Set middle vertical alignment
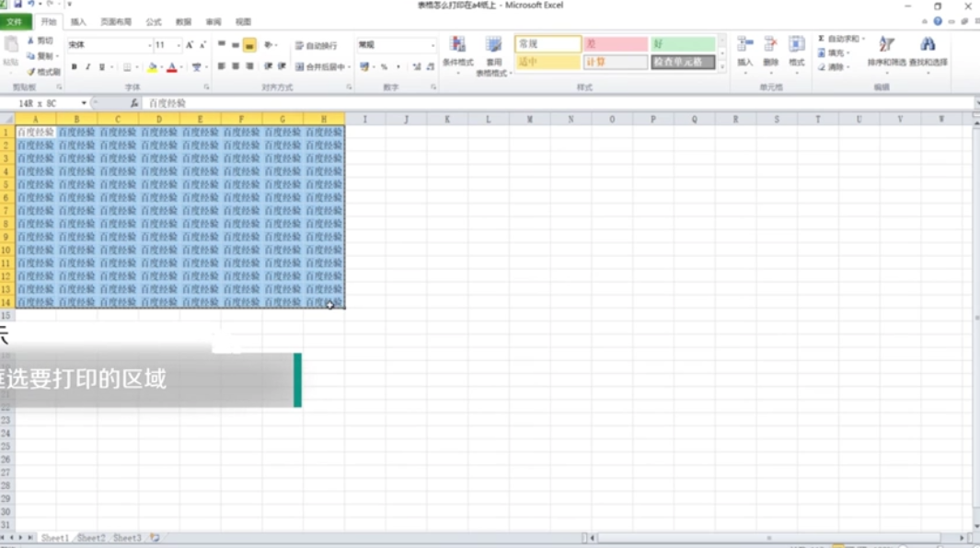Image resolution: width=980 pixels, height=548 pixels. [235, 45]
